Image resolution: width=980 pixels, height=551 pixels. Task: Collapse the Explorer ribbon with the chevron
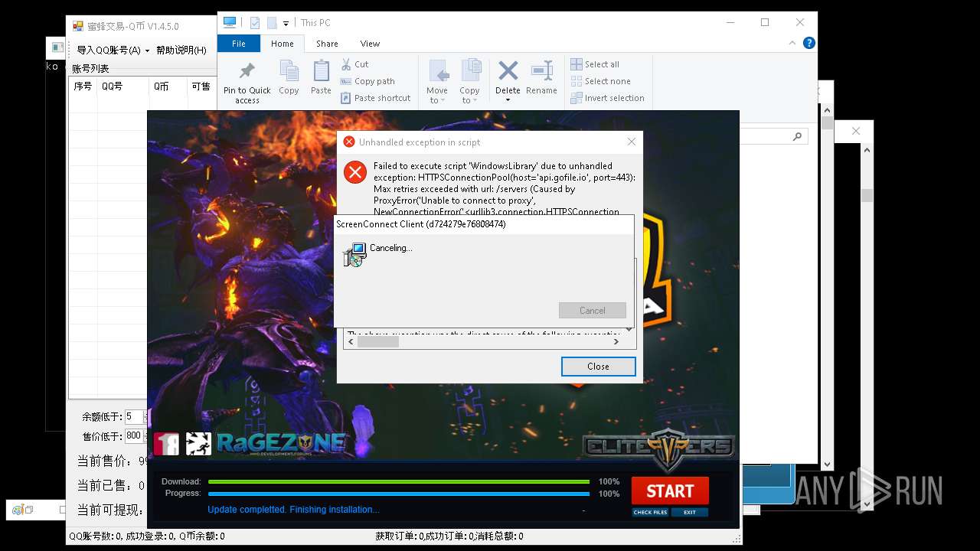pyautogui.click(x=794, y=43)
